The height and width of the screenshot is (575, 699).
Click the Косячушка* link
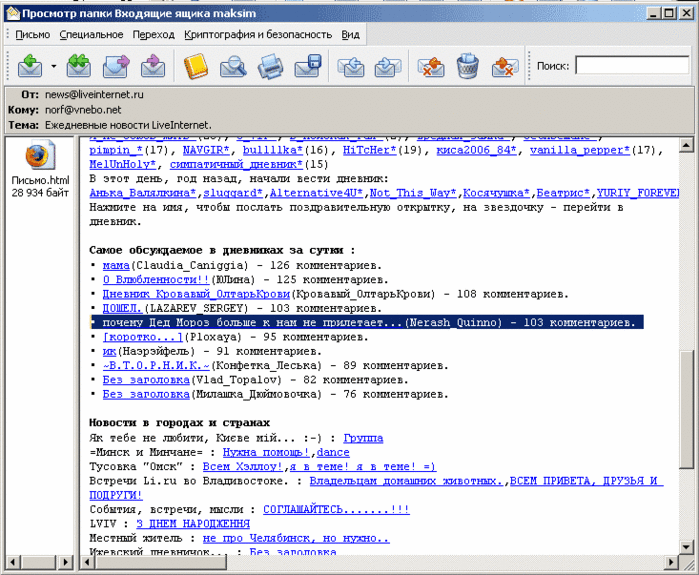(x=497, y=193)
